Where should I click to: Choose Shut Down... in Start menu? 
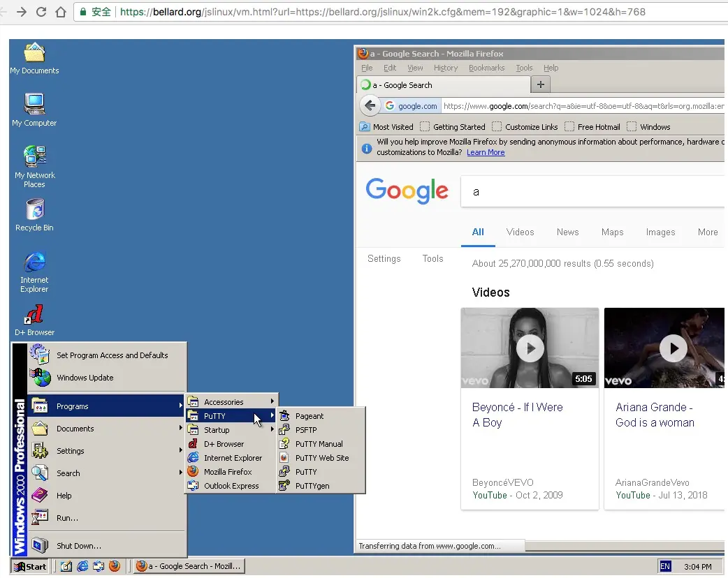pyautogui.click(x=107, y=545)
